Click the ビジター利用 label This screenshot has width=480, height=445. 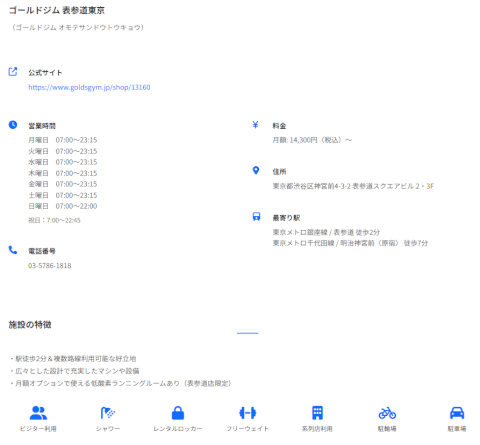pyautogui.click(x=38, y=429)
